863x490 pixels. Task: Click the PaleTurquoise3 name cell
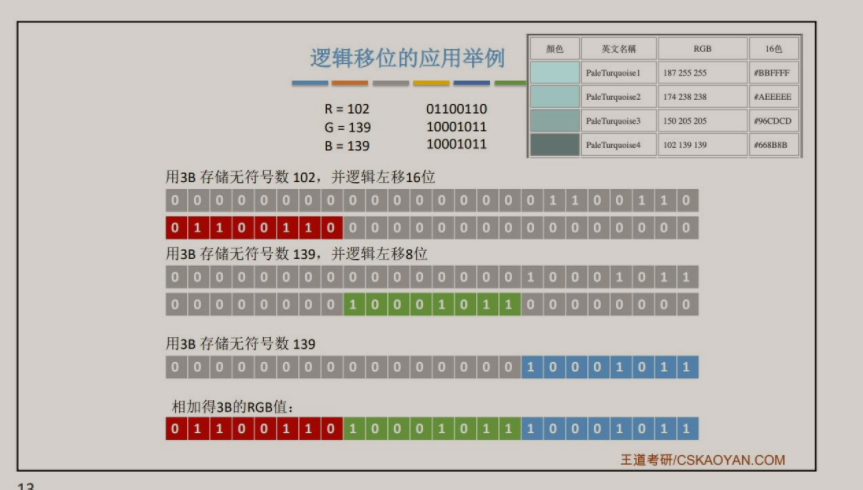pos(619,121)
